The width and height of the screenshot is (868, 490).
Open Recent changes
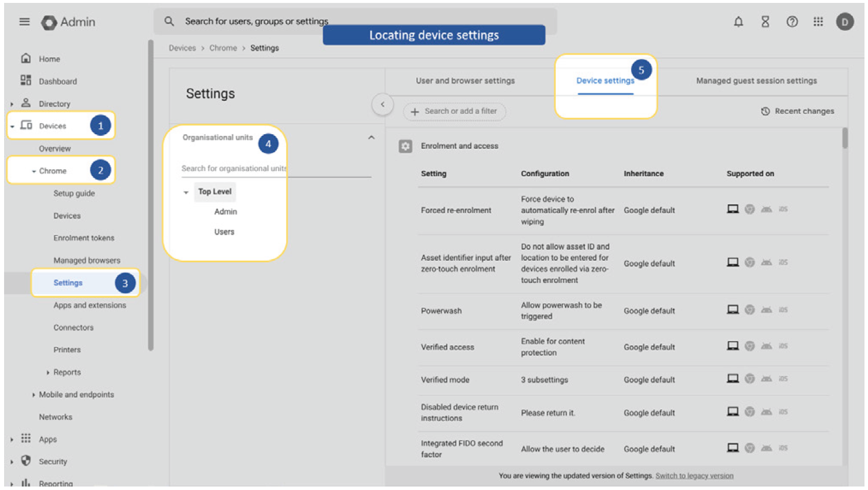tap(798, 111)
